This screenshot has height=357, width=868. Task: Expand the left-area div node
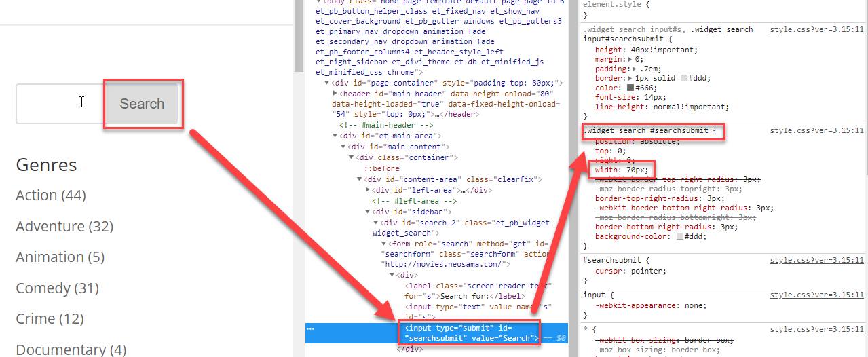[368, 190]
